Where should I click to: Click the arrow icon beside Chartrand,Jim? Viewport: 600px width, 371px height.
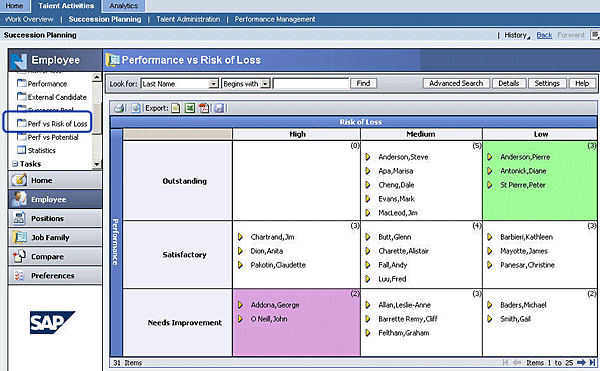coord(240,237)
